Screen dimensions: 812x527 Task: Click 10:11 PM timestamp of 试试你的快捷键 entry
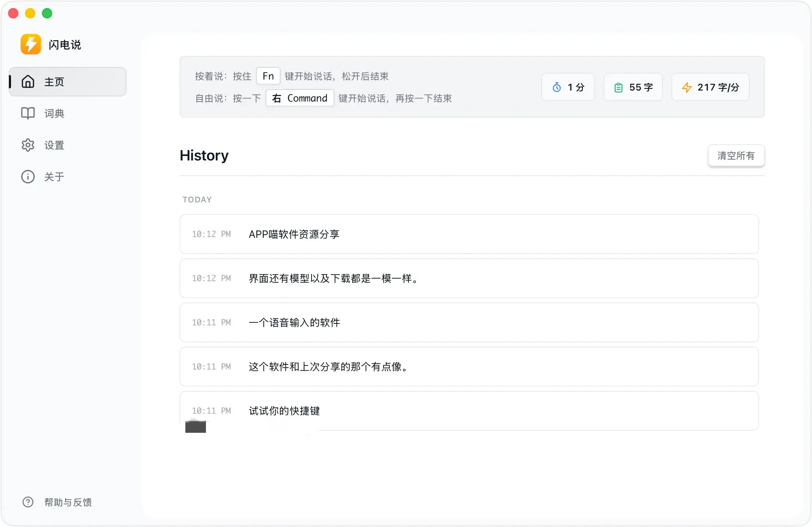pos(211,411)
